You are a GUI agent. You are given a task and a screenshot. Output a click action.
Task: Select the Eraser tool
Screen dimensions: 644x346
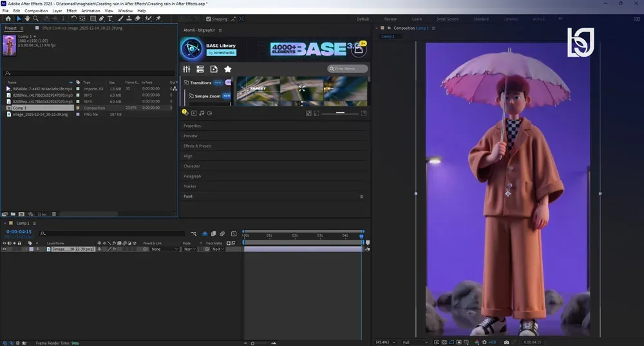[138, 19]
